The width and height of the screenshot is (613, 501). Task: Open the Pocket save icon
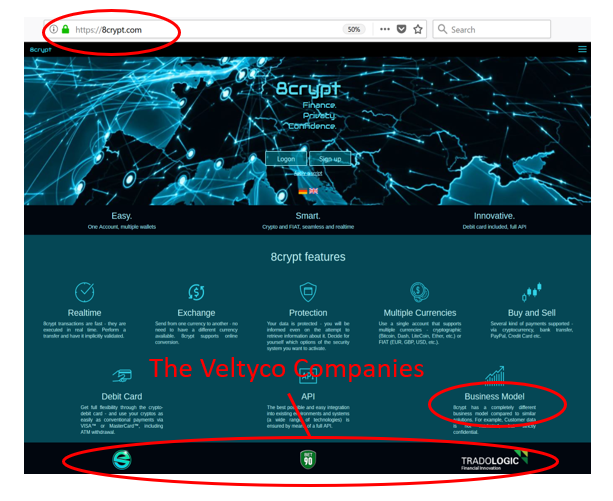point(401,30)
